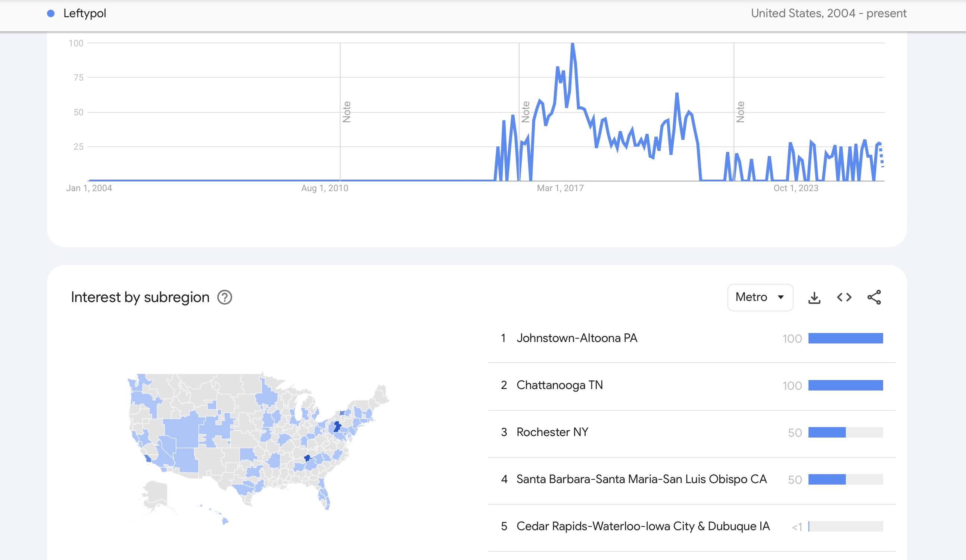This screenshot has height=560, width=966.
Task: Click the Leftypol search term label
Action: (x=85, y=13)
